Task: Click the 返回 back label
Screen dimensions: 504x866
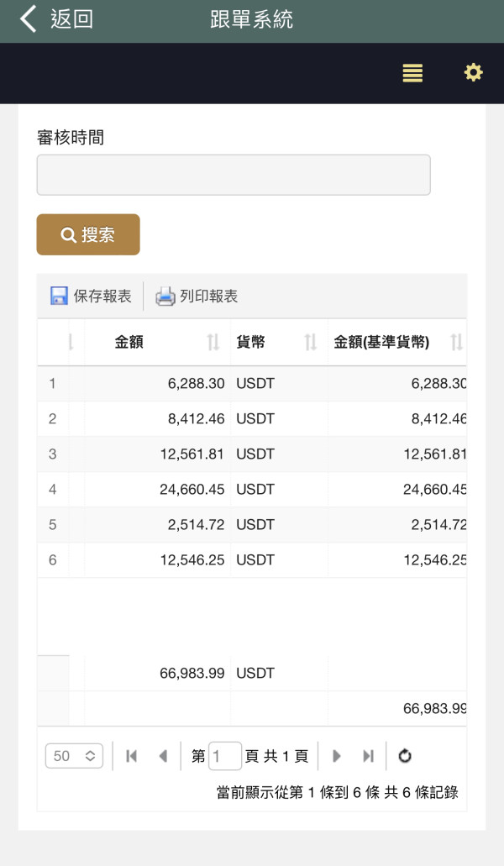Action: (71, 19)
